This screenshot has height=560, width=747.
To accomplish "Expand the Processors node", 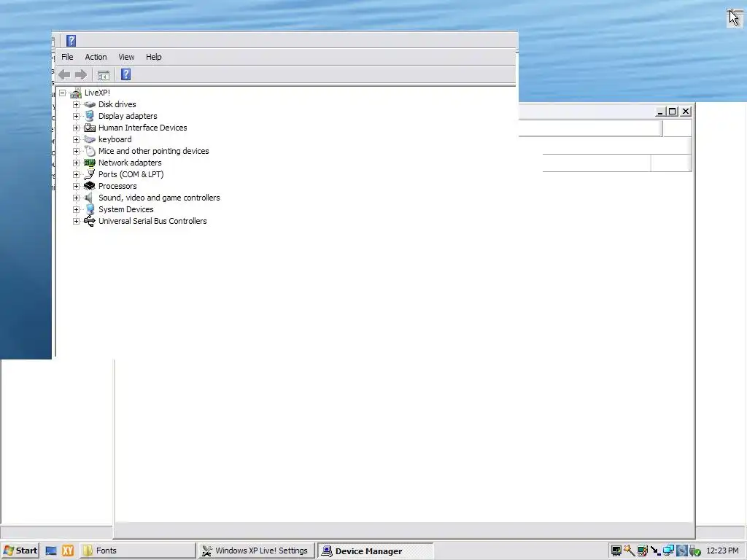I will pos(76,186).
